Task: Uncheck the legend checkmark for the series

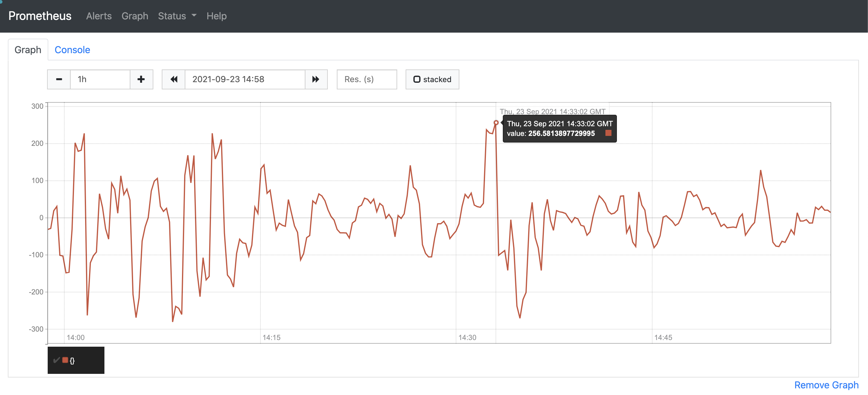Action: click(57, 360)
